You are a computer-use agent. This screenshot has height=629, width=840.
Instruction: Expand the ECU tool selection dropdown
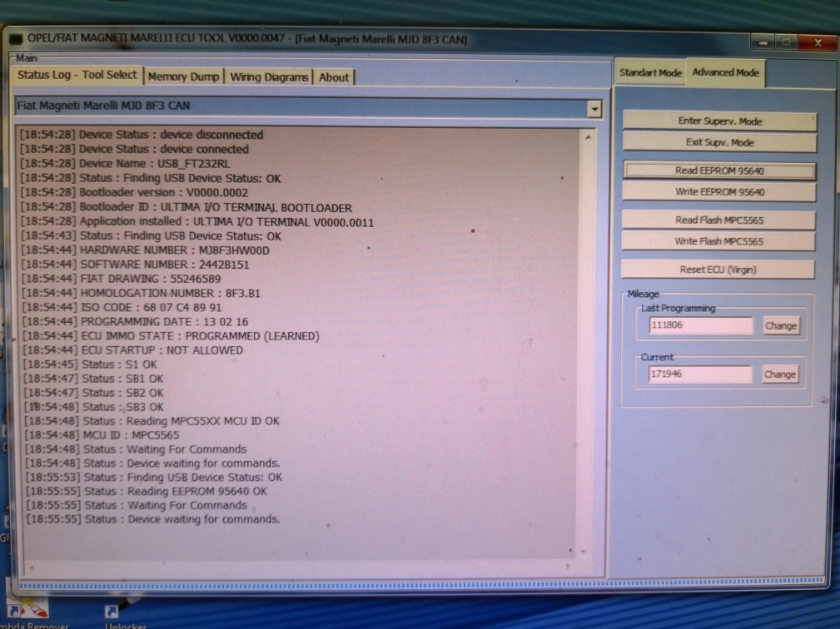(594, 109)
